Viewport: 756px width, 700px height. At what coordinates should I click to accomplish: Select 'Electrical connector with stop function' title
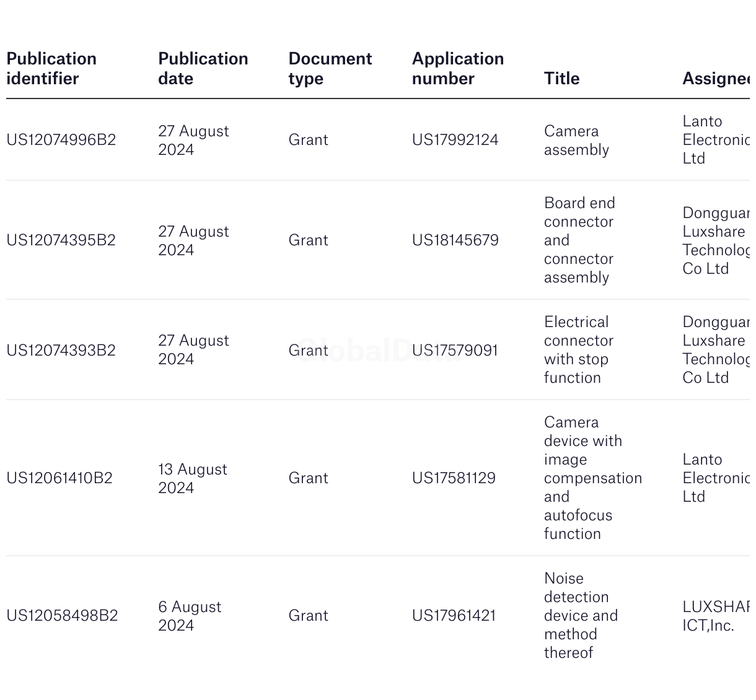click(578, 350)
